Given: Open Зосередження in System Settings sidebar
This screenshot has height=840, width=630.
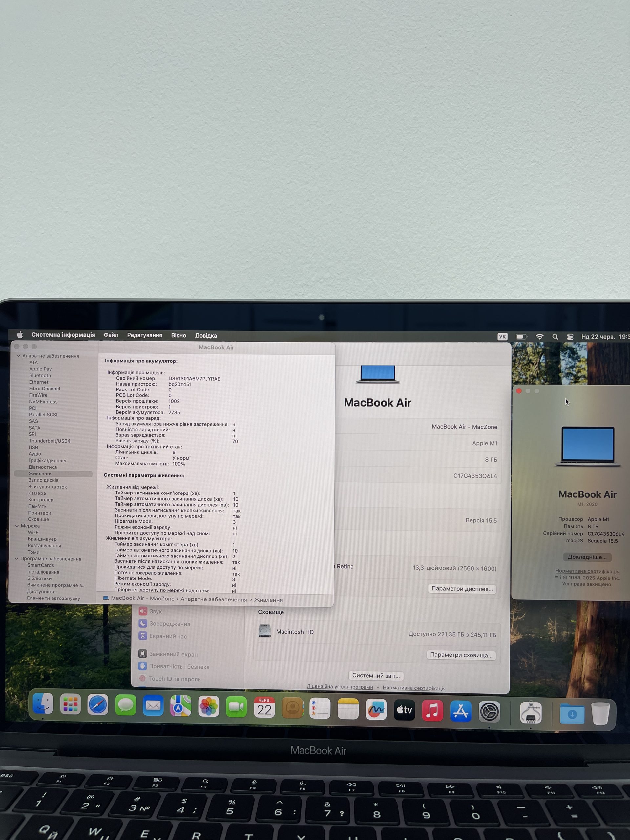Looking at the screenshot, I should click(164, 623).
